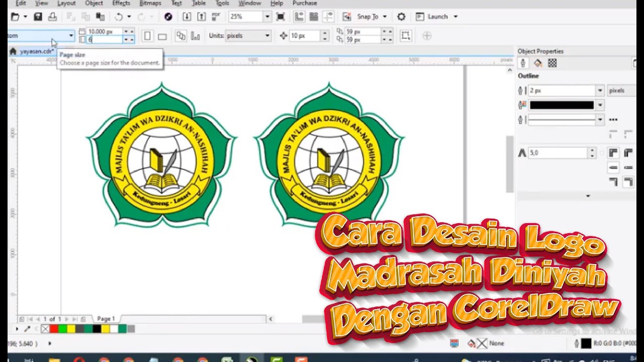Open the Snap To dropdown
The height and width of the screenshot is (362, 644).
click(x=372, y=17)
